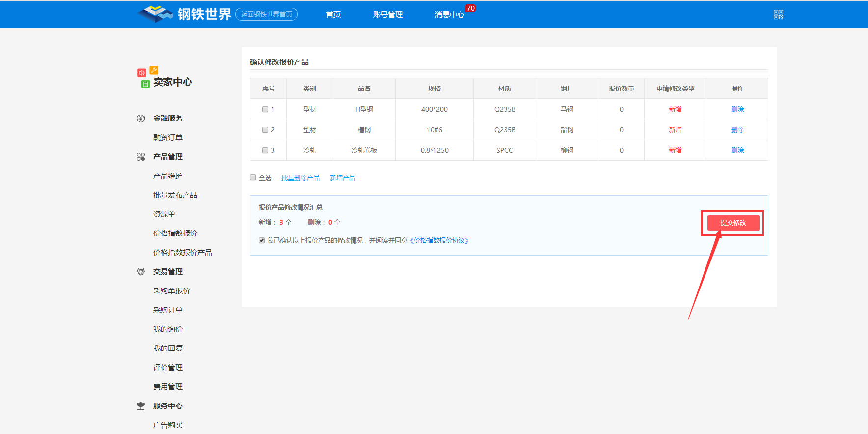Open 采购订单 in sidebar
This screenshot has height=434, width=868.
pos(168,310)
